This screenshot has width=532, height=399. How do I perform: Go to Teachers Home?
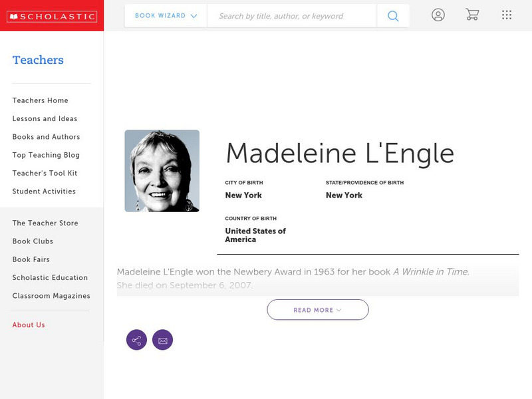coord(39,100)
